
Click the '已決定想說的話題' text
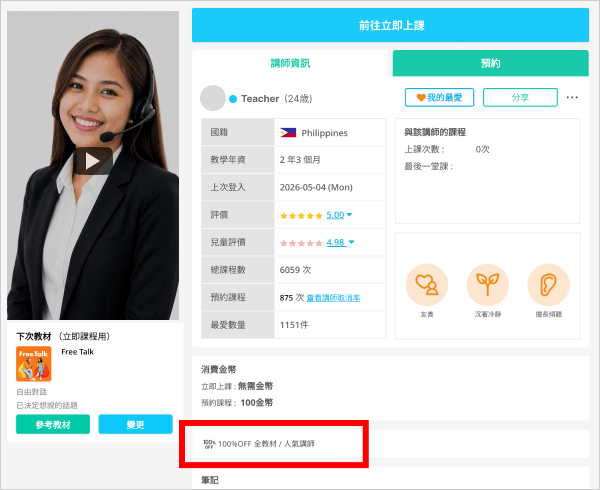47,405
